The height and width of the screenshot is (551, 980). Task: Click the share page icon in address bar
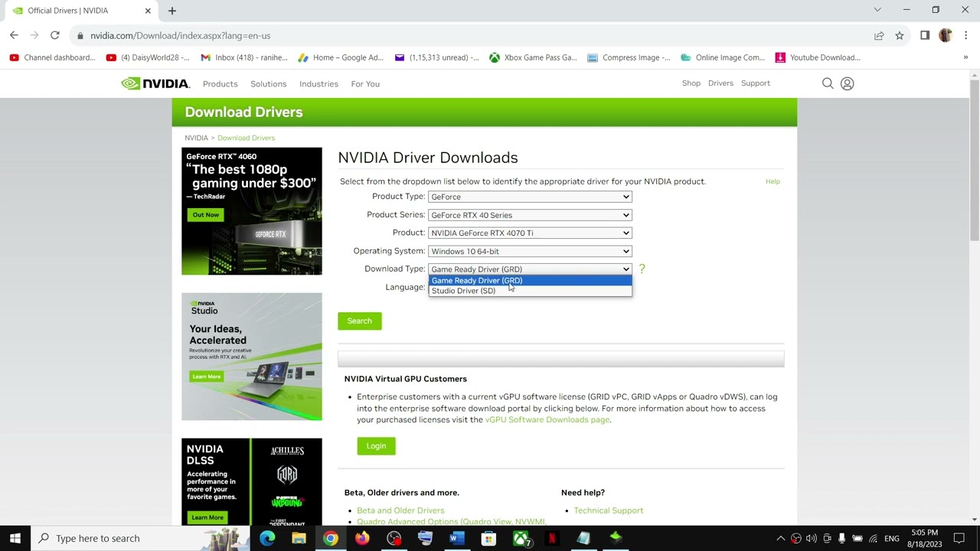coord(879,35)
